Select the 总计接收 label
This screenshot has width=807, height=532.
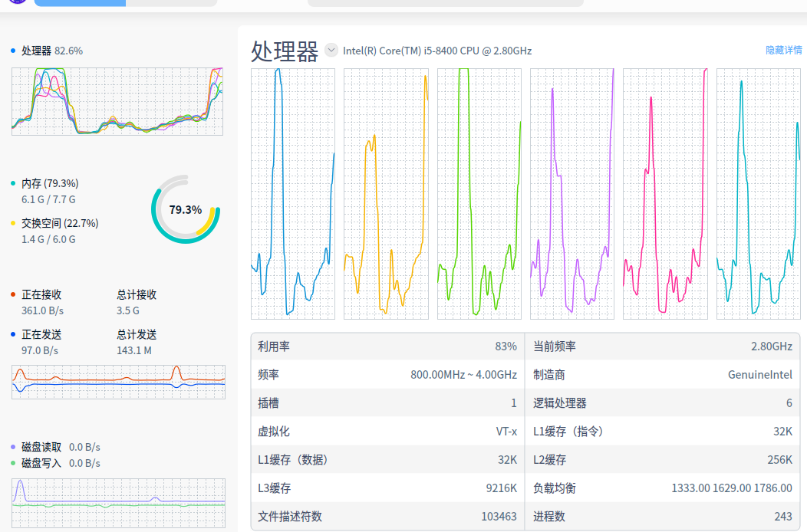point(137,294)
